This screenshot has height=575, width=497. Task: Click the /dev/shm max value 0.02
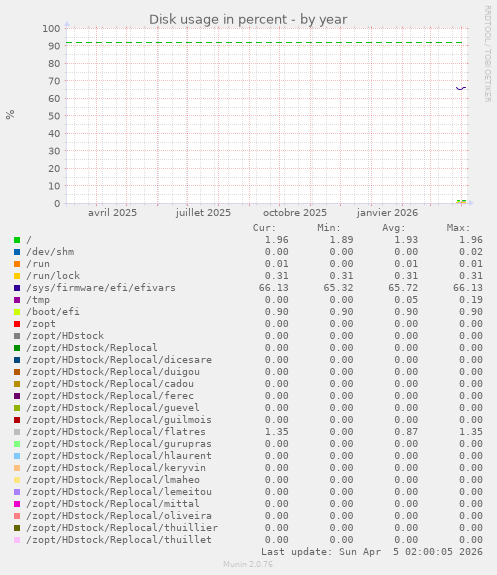point(471,252)
